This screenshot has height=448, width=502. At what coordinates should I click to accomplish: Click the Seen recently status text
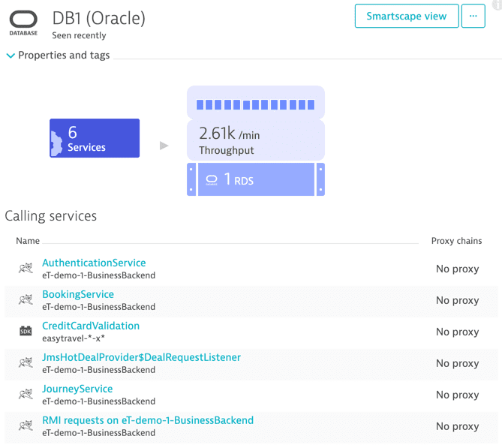79,35
